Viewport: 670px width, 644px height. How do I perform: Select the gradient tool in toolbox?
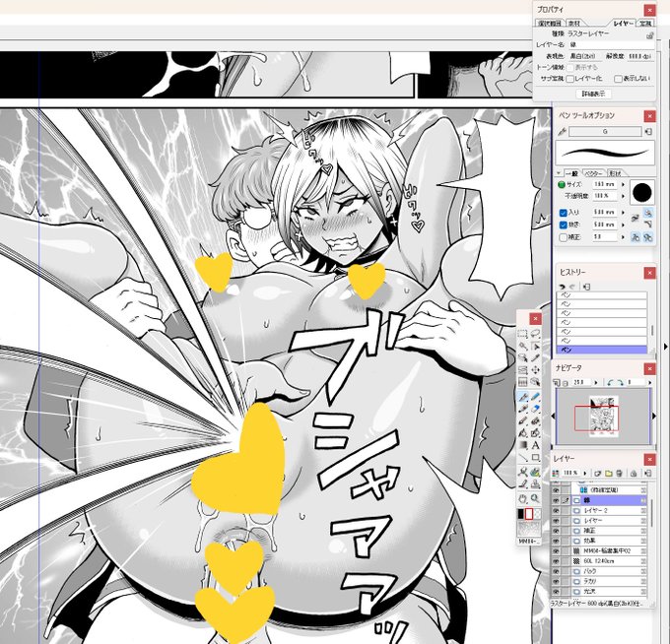[522, 444]
